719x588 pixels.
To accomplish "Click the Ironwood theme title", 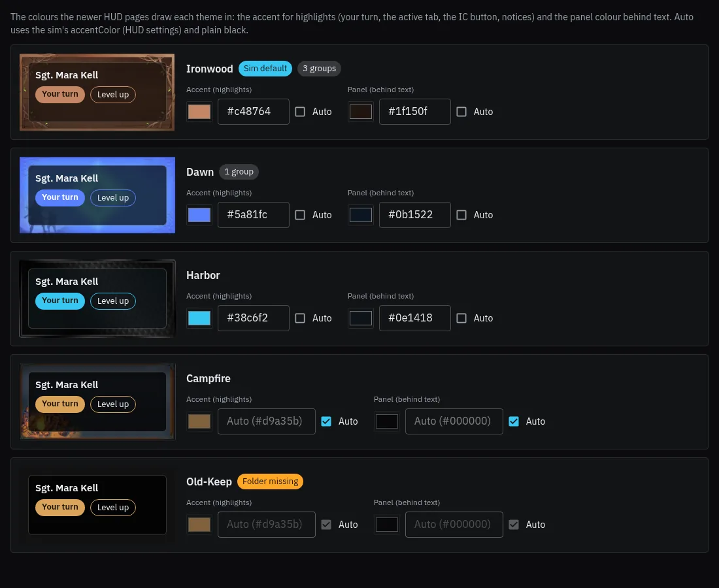I will [210, 69].
